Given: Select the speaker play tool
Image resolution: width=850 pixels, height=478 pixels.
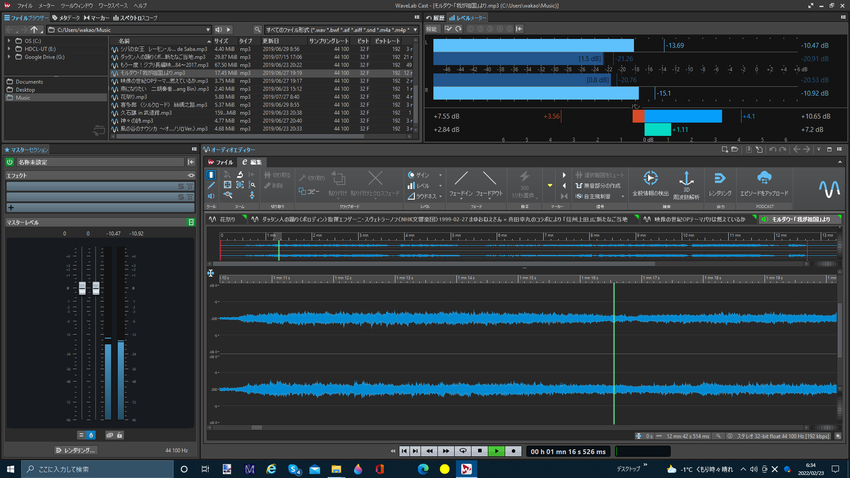Looking at the screenshot, I should (x=211, y=196).
